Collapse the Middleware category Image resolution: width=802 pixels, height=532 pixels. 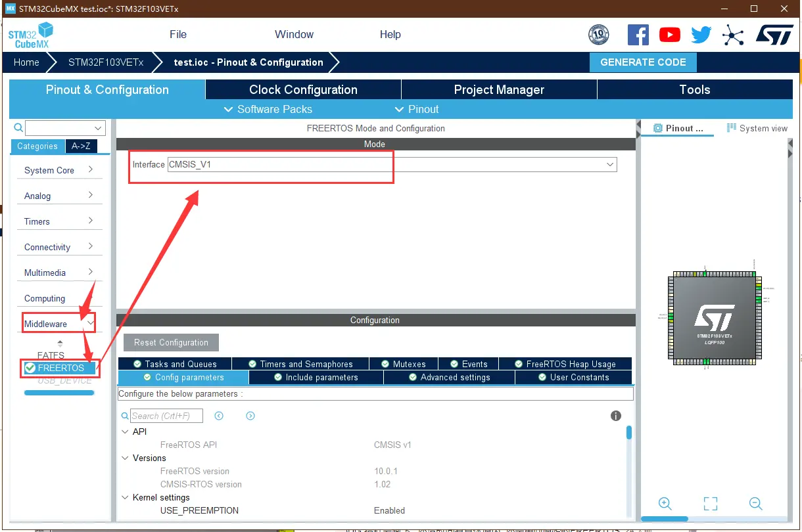[59, 324]
